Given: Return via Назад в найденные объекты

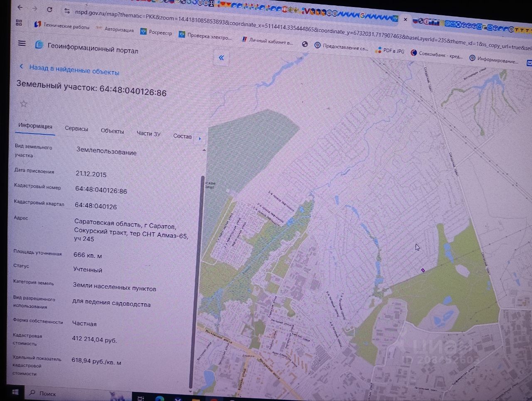Looking at the screenshot, I should [69, 69].
